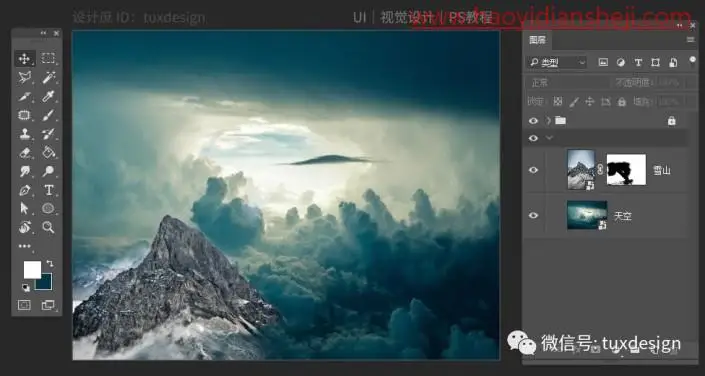Select the Ellipse shape tool
Screen dimensions: 705x376
pos(48,208)
